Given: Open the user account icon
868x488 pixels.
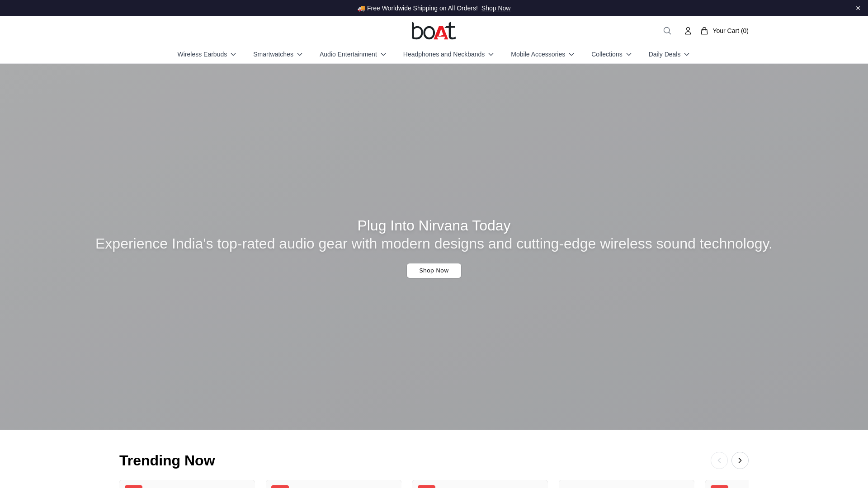Looking at the screenshot, I should [688, 31].
